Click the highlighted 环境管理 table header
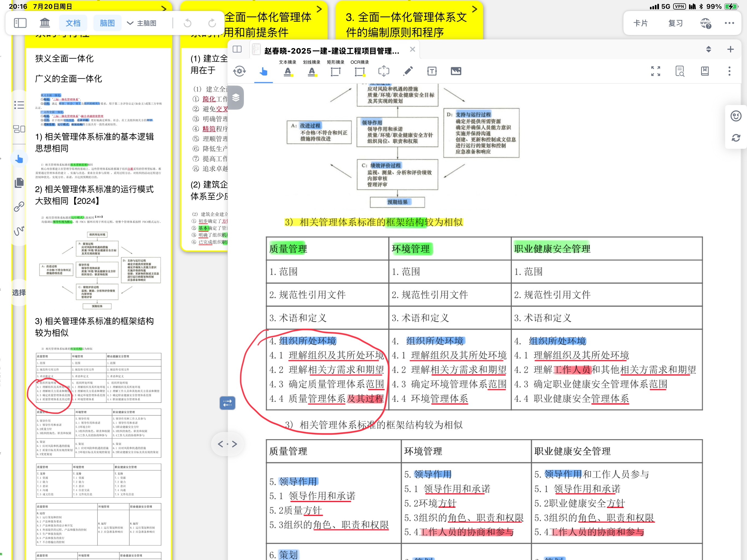Image resolution: width=747 pixels, height=560 pixels. (x=411, y=249)
